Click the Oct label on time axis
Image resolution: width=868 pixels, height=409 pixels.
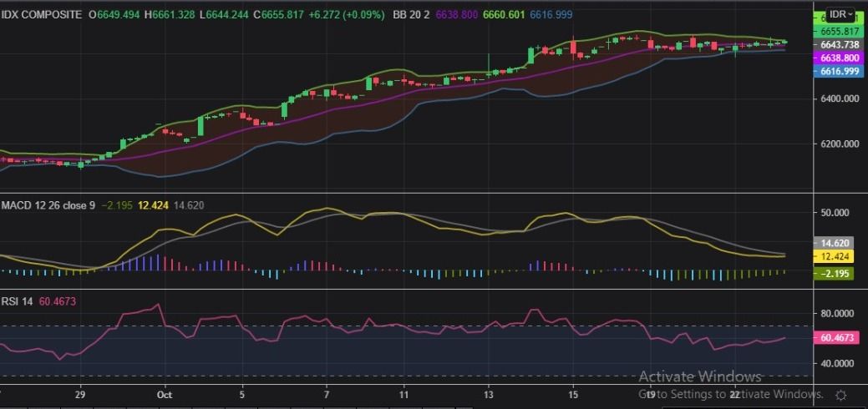point(165,395)
